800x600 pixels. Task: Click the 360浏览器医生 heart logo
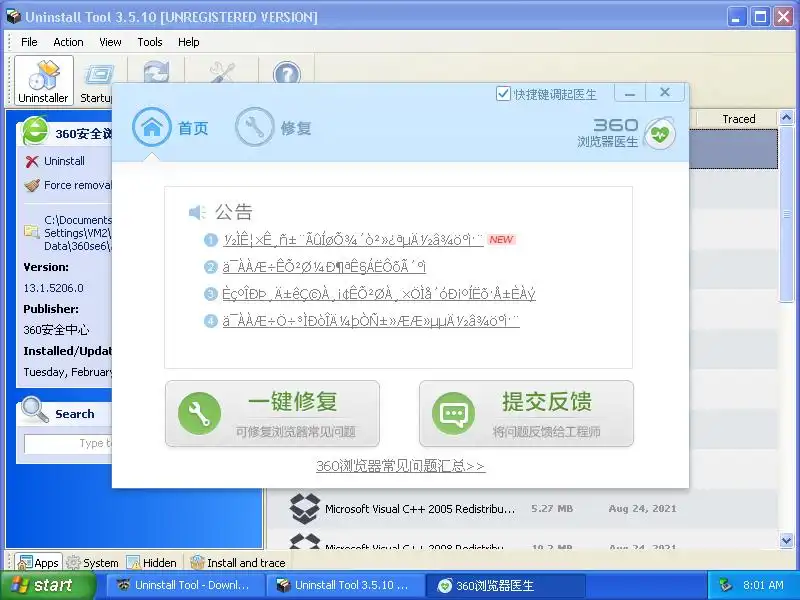tap(659, 134)
